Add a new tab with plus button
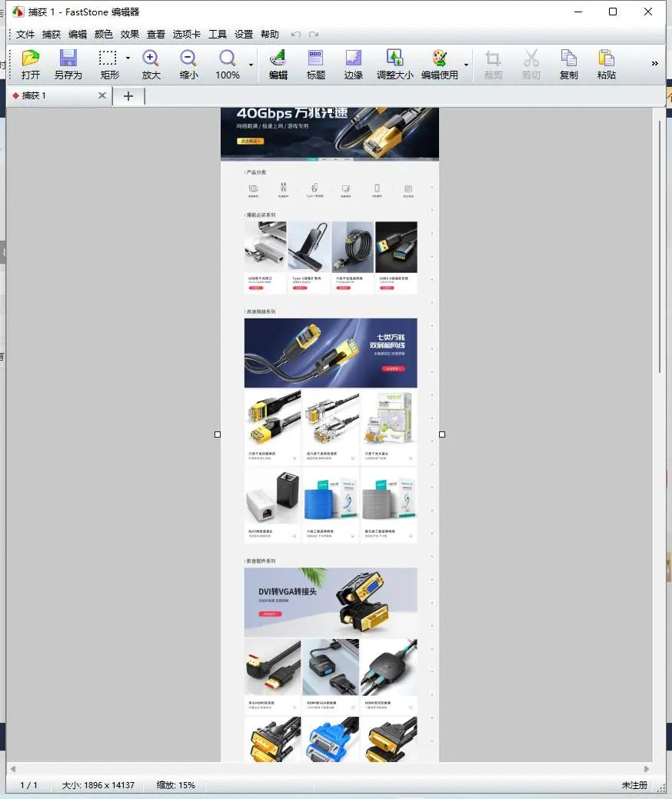This screenshot has width=672, height=799. pyautogui.click(x=128, y=96)
